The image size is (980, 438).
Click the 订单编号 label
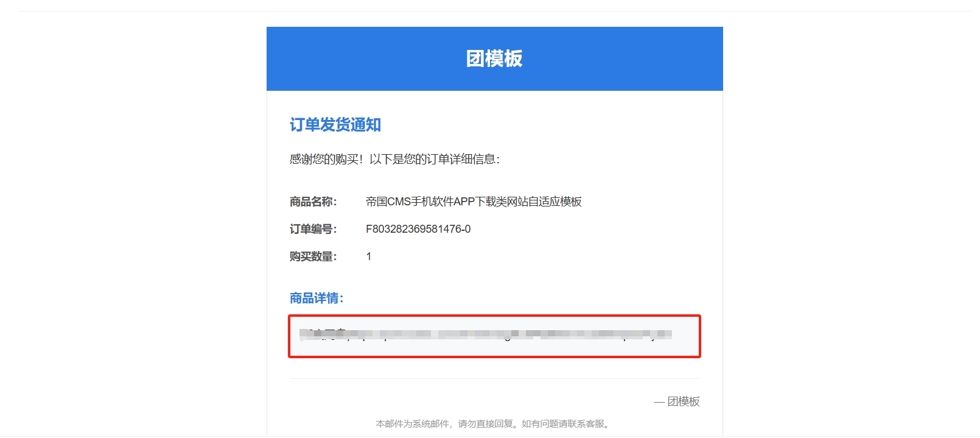click(313, 229)
